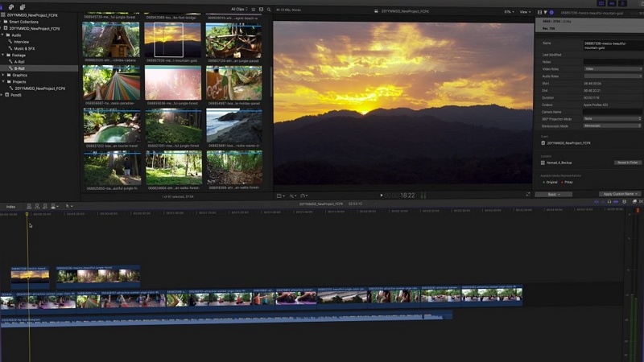Show or hide the inspector workspace button
The width and height of the screenshot is (644, 362).
point(622,3)
